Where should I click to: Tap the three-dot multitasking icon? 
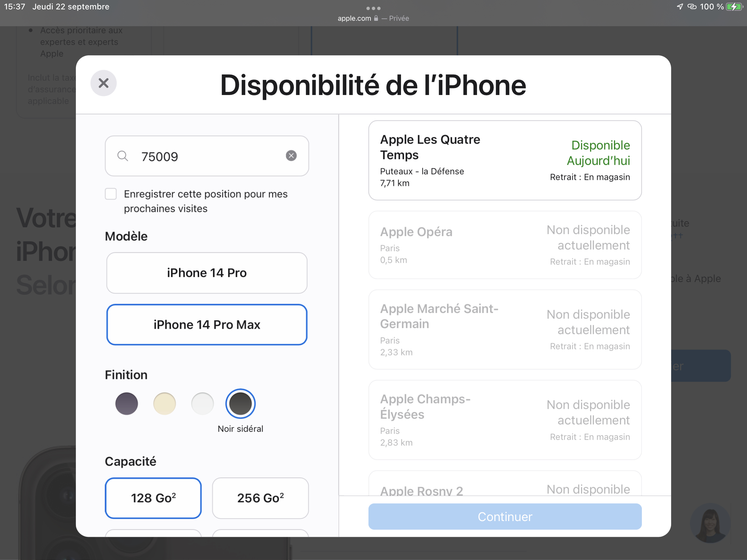coord(373,8)
